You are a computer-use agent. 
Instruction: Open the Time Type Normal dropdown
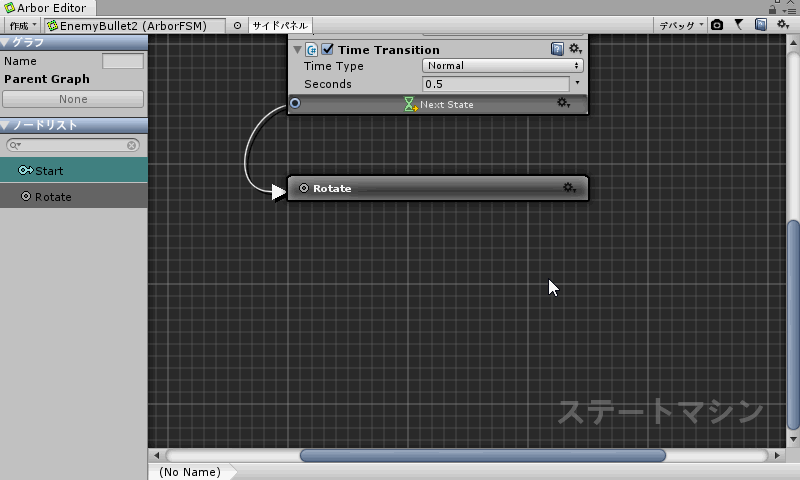[x=503, y=66]
